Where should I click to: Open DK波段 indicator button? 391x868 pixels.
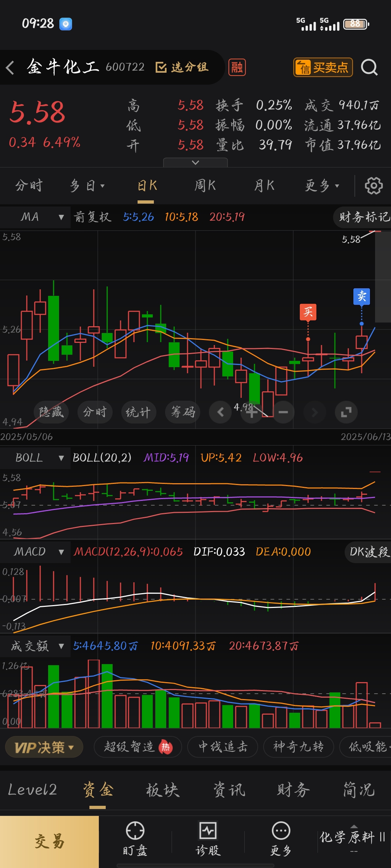pos(369,552)
